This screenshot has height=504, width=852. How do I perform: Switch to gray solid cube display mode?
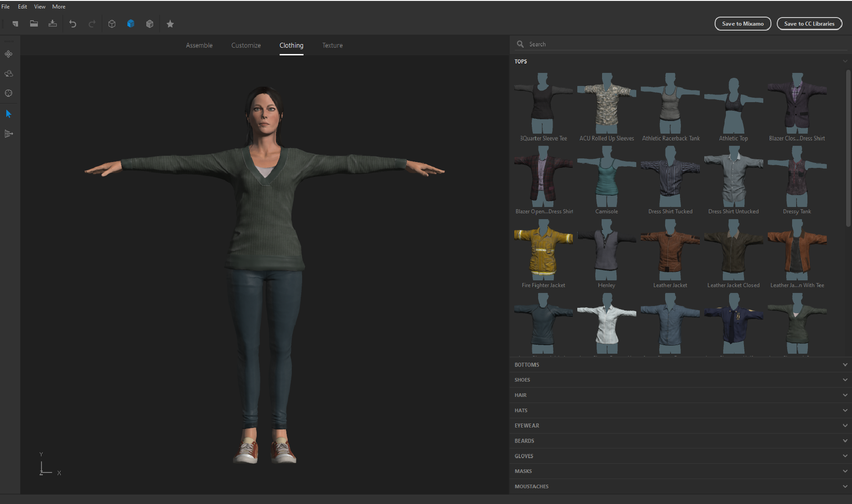coord(150,24)
